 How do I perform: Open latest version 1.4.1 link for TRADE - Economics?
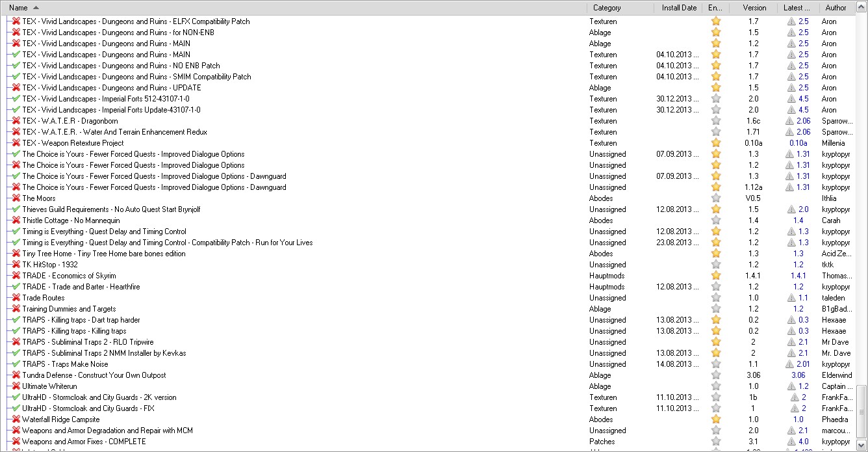pyautogui.click(x=798, y=276)
